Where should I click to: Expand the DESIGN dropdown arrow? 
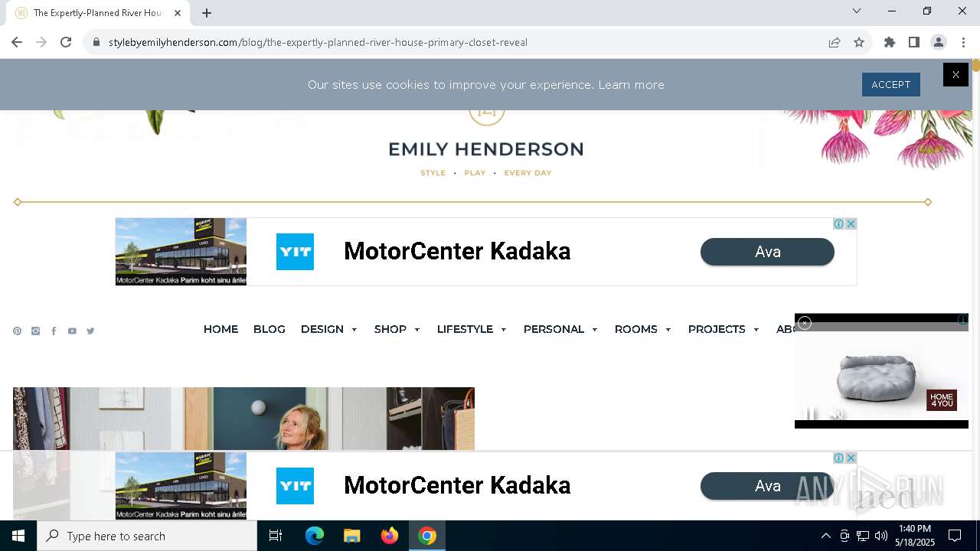[354, 330]
